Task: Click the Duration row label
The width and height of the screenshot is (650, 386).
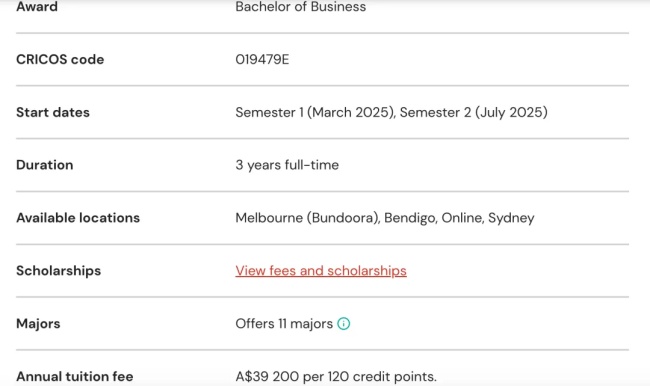Action: click(45, 165)
